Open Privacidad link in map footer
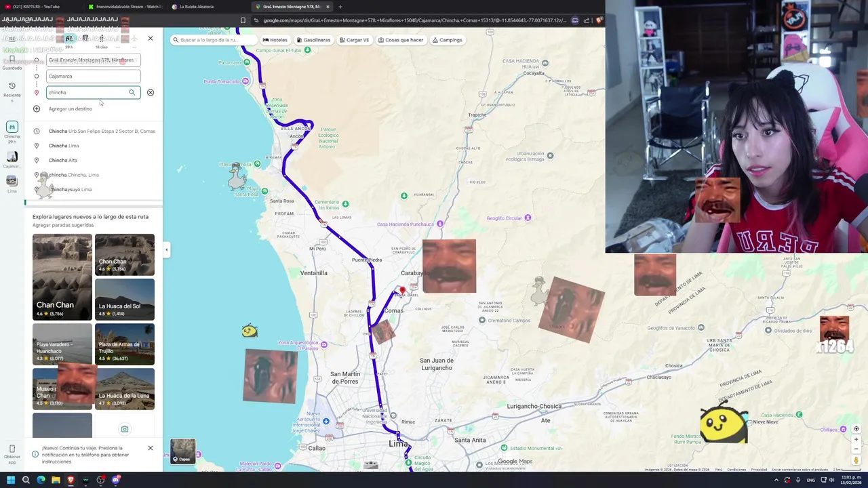The width and height of the screenshot is (868, 488). click(759, 469)
